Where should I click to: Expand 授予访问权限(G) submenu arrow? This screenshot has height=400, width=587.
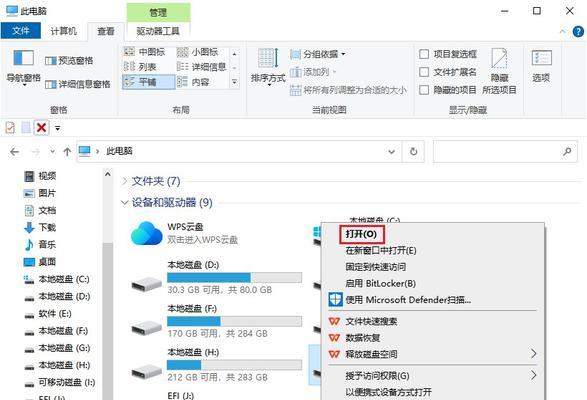[x=533, y=375]
